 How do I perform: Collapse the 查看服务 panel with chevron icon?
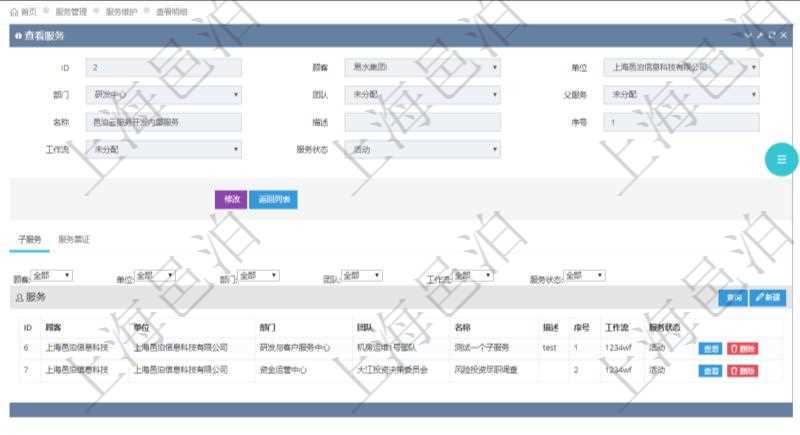pos(748,35)
